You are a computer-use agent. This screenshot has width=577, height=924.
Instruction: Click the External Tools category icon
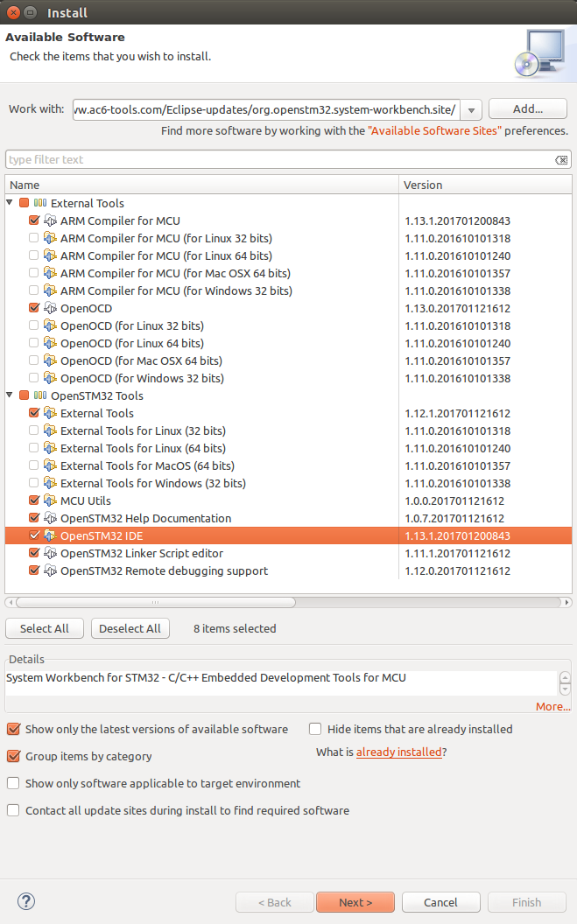pyautogui.click(x=40, y=203)
